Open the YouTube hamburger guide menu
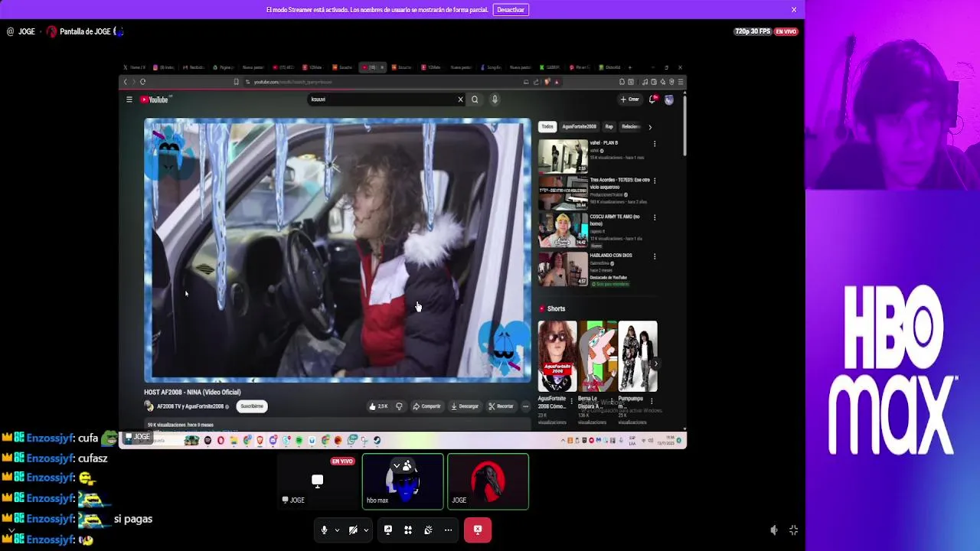 tap(129, 99)
